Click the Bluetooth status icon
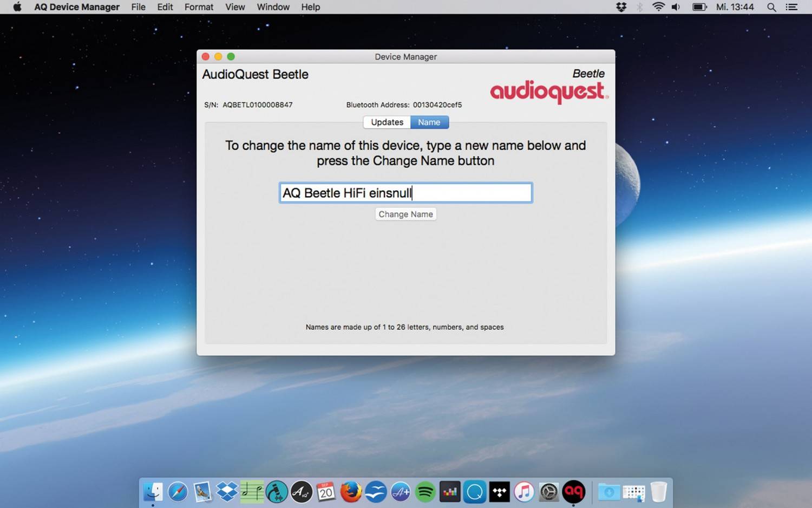Screen dimensions: 812x508 point(640,7)
